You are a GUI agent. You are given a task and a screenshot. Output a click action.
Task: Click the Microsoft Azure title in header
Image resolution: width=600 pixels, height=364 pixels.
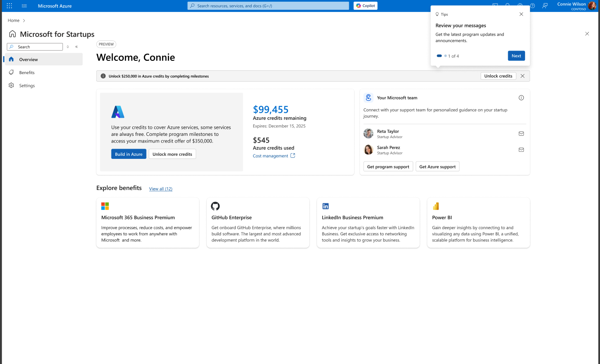click(x=55, y=6)
